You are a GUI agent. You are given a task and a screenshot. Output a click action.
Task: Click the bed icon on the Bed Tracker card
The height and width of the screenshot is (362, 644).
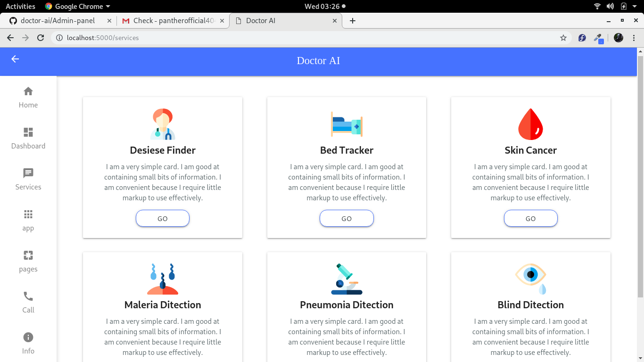coord(347,124)
